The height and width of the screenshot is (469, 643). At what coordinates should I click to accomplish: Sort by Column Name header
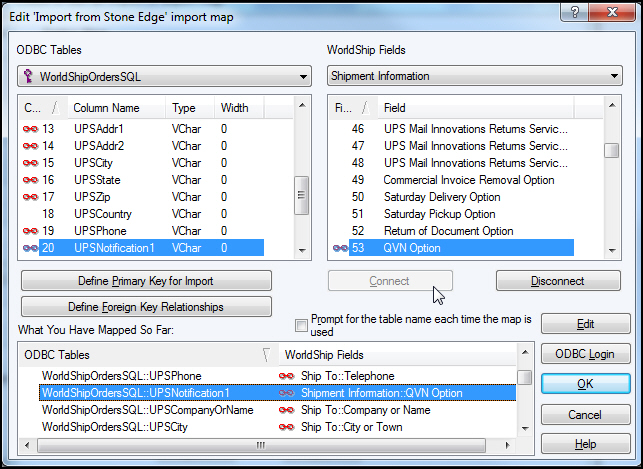click(116, 108)
